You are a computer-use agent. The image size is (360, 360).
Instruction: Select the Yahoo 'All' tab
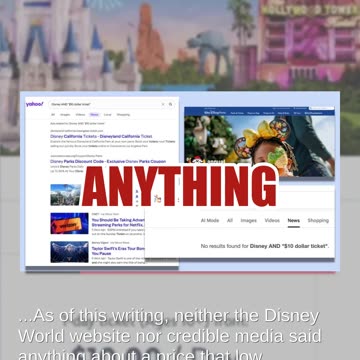click(53, 115)
